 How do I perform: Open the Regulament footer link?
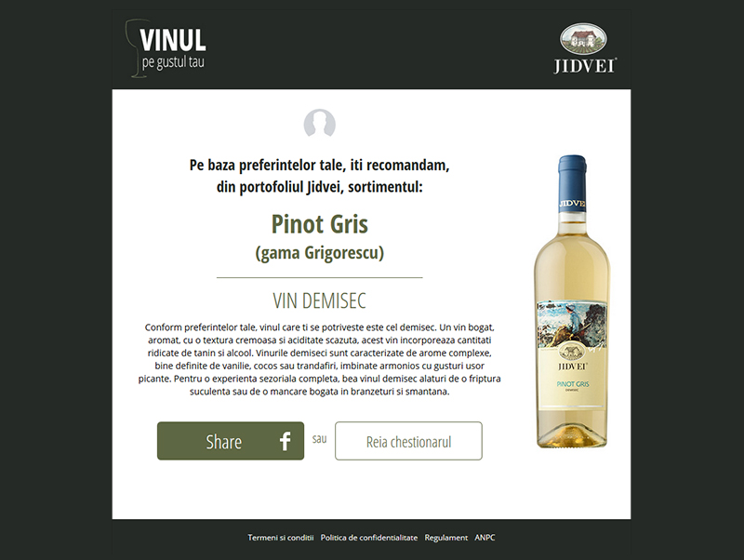446,538
